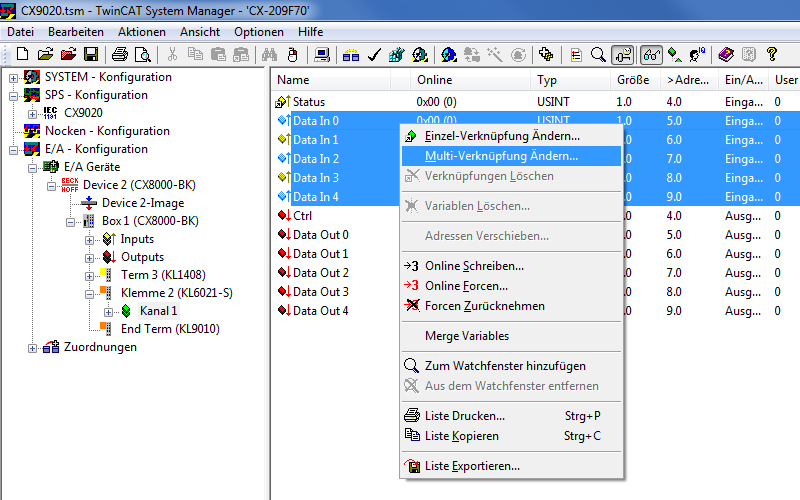The image size is (800, 500).
Task: Click the New file toolbar icon
Action: [x=22, y=54]
